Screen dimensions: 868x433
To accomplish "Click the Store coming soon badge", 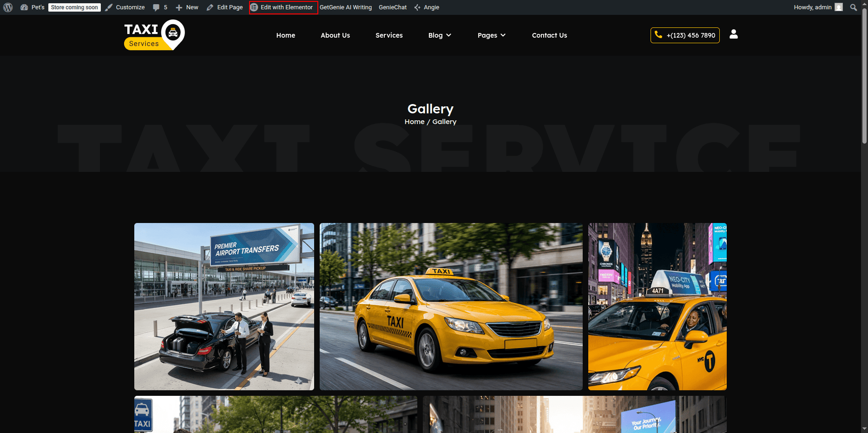I will (74, 7).
